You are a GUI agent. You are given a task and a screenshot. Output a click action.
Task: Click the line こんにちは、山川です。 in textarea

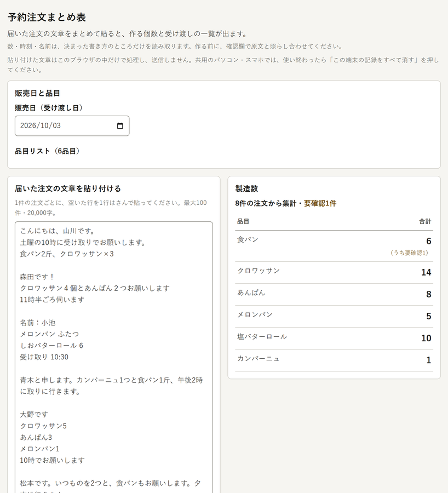click(x=58, y=231)
